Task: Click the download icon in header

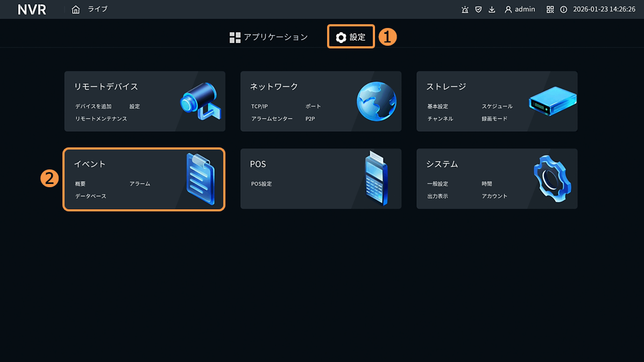Action: pos(492,9)
